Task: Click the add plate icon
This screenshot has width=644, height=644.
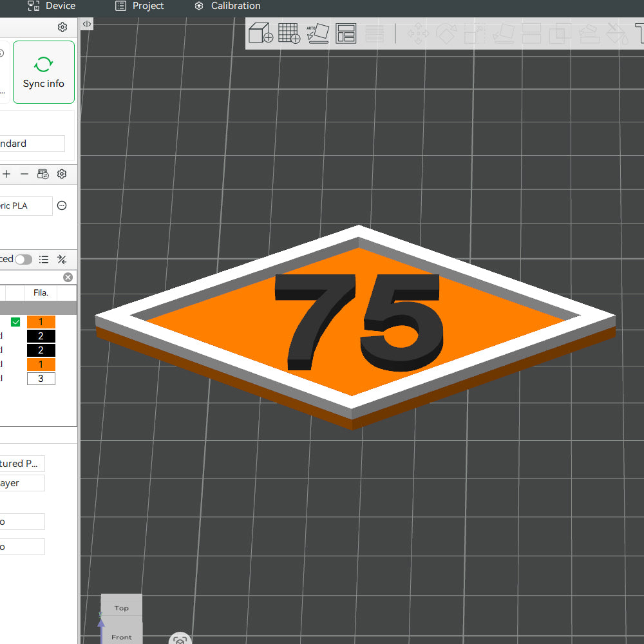Action: [x=289, y=33]
